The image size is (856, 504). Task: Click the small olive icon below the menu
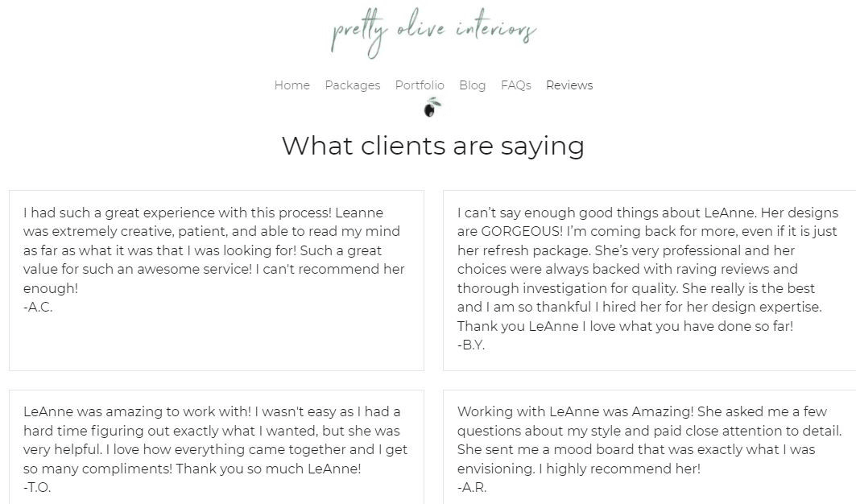[433, 107]
